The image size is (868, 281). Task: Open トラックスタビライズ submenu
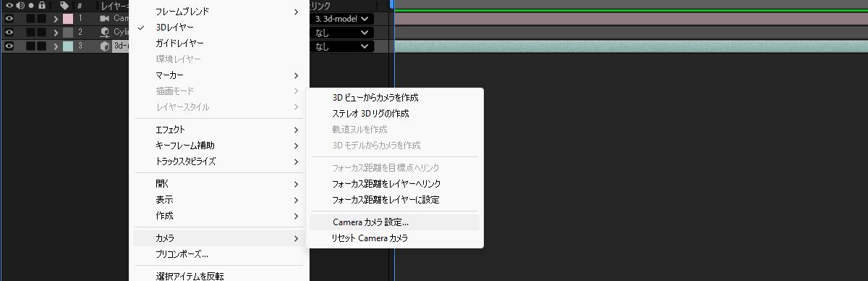pos(219,161)
